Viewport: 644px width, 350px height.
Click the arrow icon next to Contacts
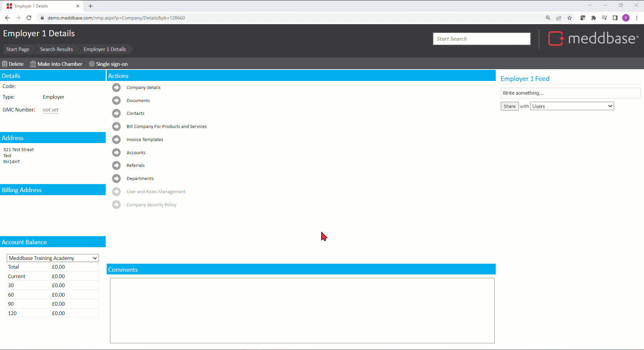point(116,114)
